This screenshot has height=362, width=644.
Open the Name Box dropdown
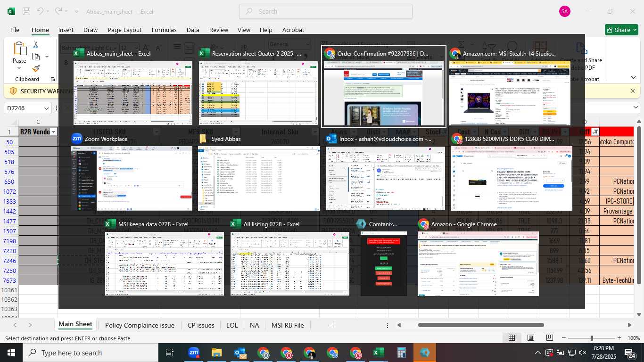point(46,108)
